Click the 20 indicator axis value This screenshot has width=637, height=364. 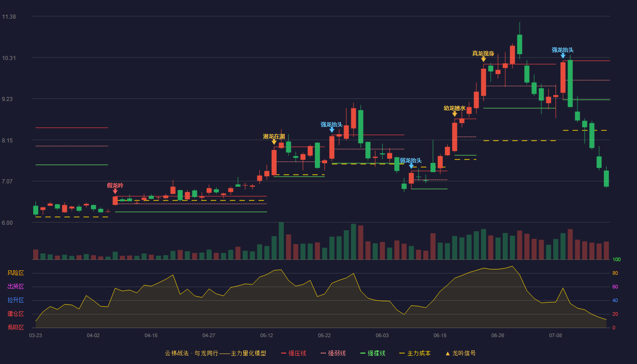615,314
